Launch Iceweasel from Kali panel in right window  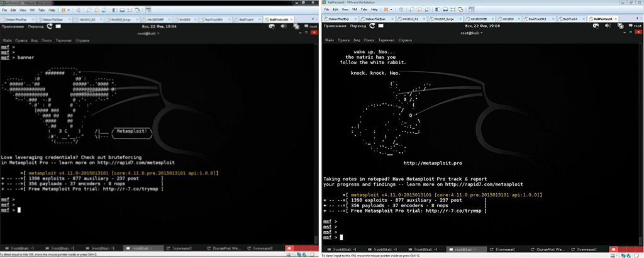click(x=372, y=25)
